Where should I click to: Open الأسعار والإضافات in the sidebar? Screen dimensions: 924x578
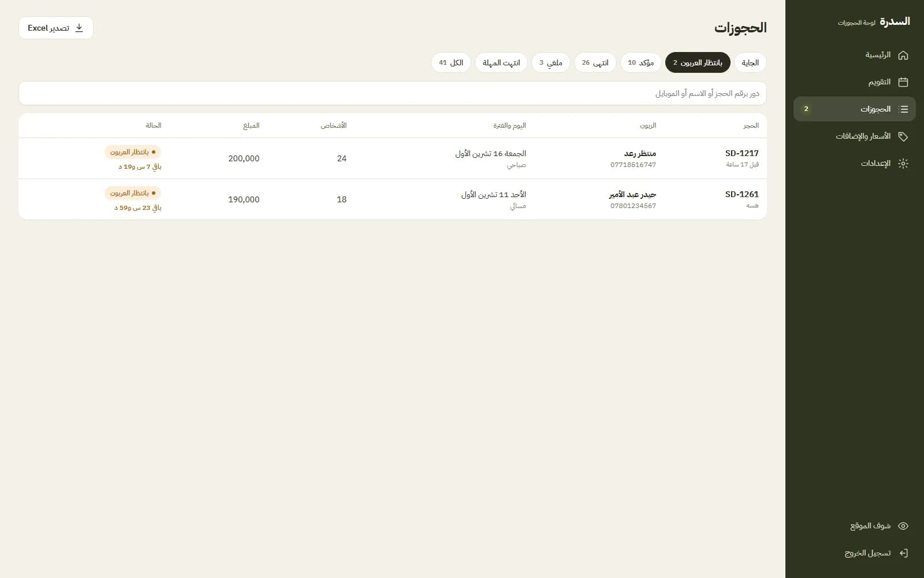coord(855,136)
